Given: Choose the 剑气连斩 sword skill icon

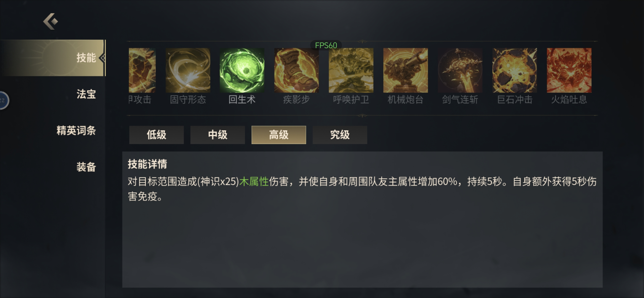Looking at the screenshot, I should click(x=460, y=70).
